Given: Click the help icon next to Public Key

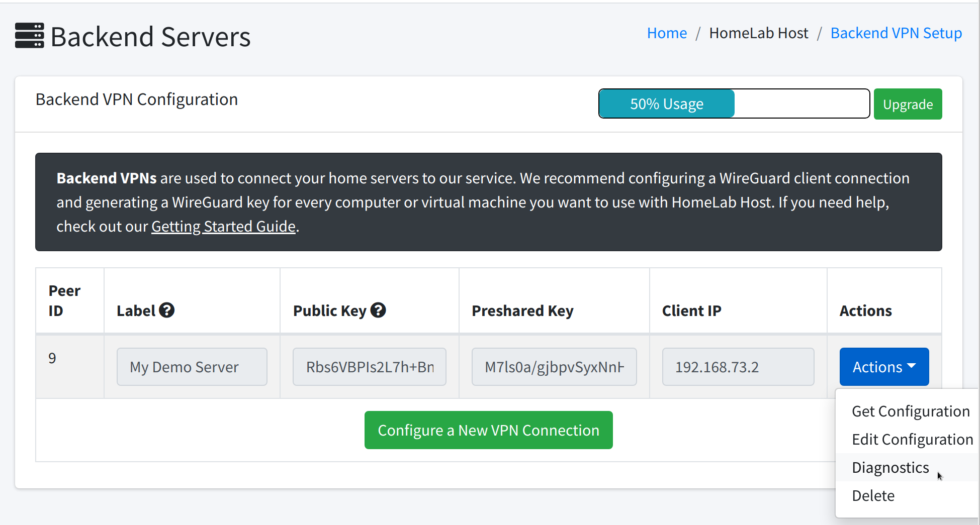Looking at the screenshot, I should click(x=378, y=310).
